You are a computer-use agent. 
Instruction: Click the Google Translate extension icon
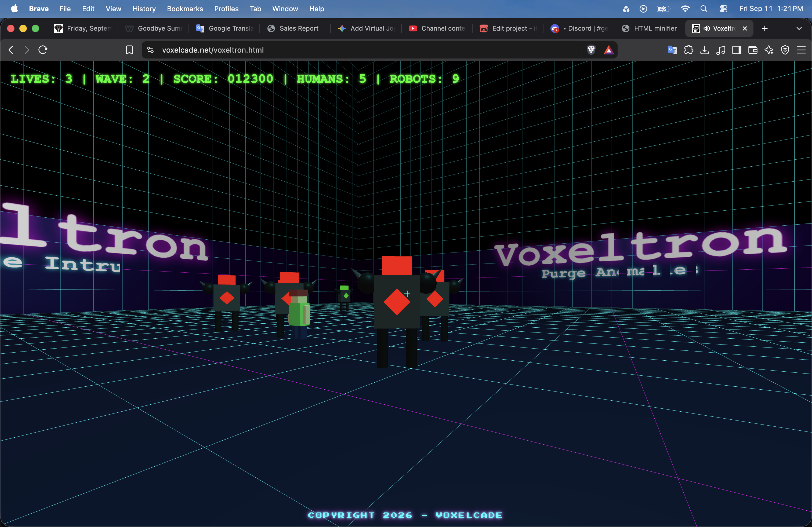point(672,50)
